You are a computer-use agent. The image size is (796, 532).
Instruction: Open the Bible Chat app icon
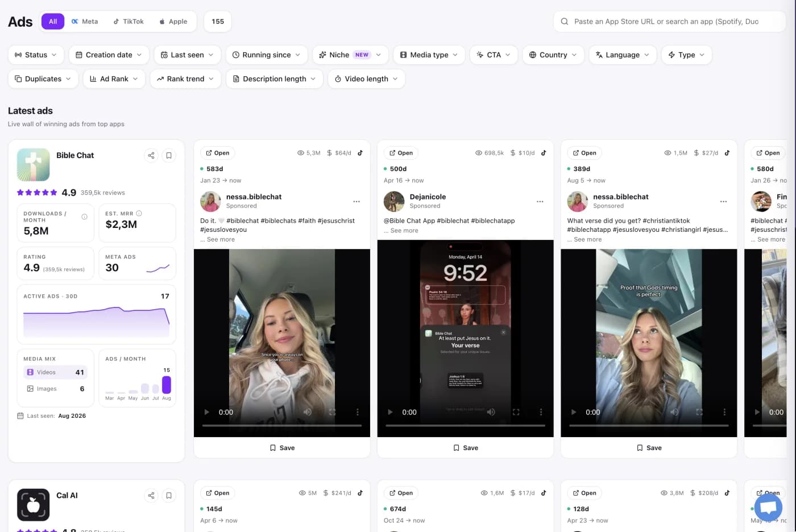(x=34, y=165)
